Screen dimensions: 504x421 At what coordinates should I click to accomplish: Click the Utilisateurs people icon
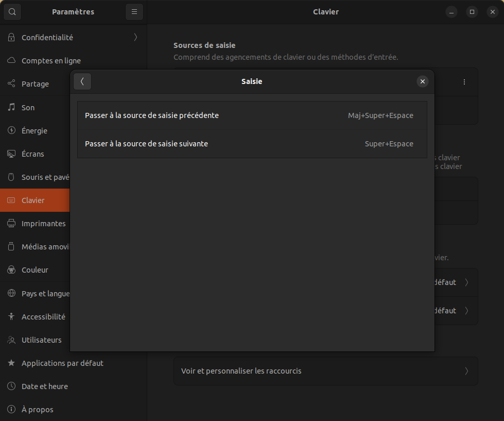[x=11, y=340]
